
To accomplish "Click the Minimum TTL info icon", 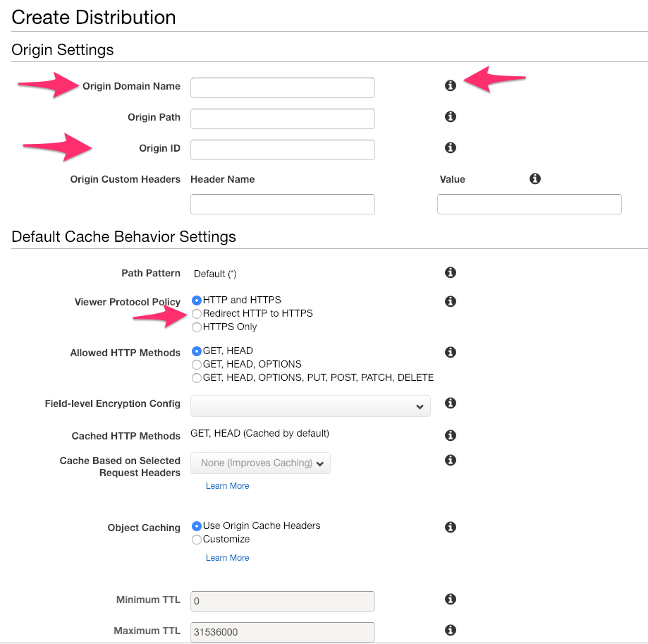I will (x=451, y=599).
